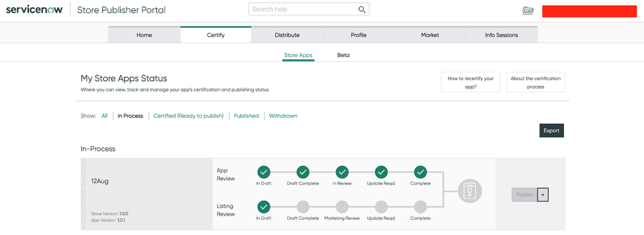644x235 pixels.
Task: Filter by Withdrawn apps
Action: 283,116
